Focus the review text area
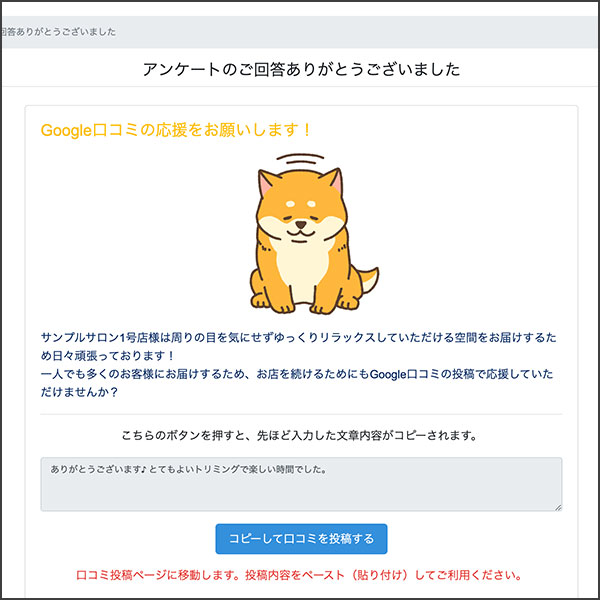The image size is (600, 600). click(x=301, y=492)
